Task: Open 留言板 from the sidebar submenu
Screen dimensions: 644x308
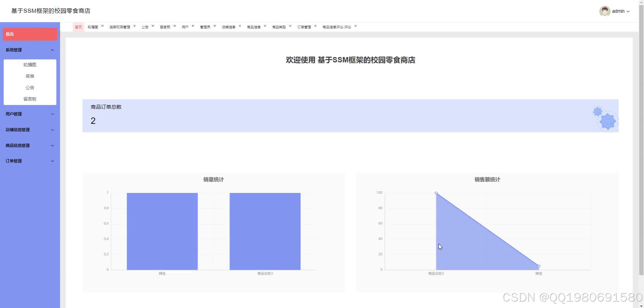Action: [30, 99]
